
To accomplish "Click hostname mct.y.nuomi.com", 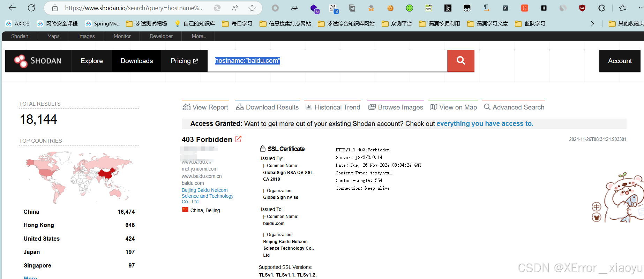I will point(200,169).
